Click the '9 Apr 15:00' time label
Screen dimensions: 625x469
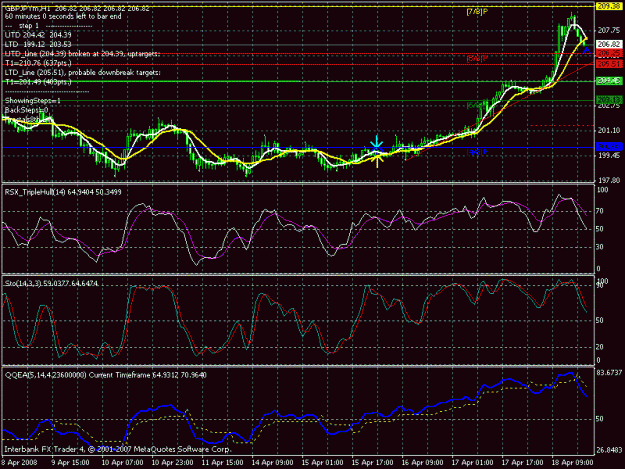(x=71, y=463)
